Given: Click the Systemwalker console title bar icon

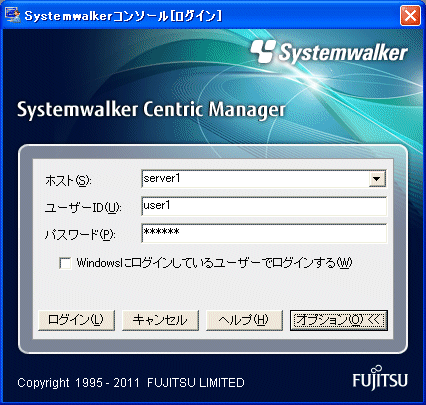Looking at the screenshot, I should pyautogui.click(x=12, y=15).
